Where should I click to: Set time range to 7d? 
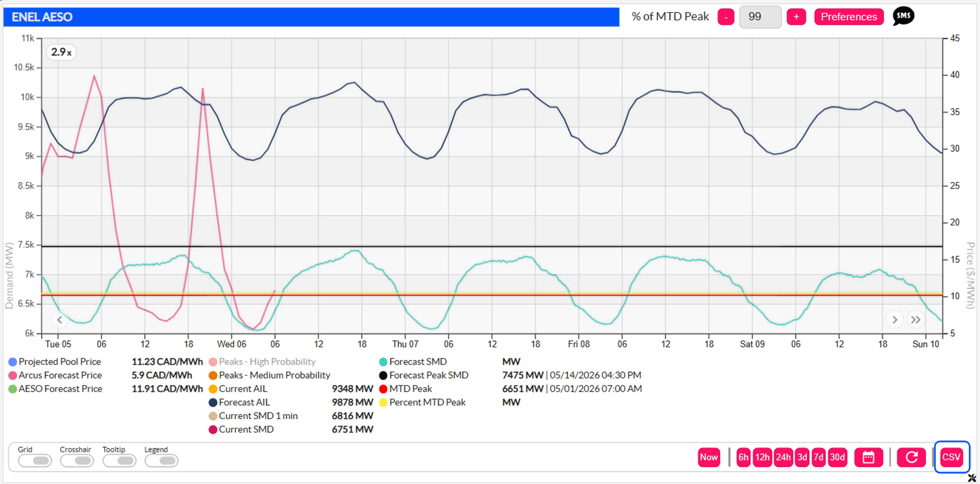pos(818,457)
